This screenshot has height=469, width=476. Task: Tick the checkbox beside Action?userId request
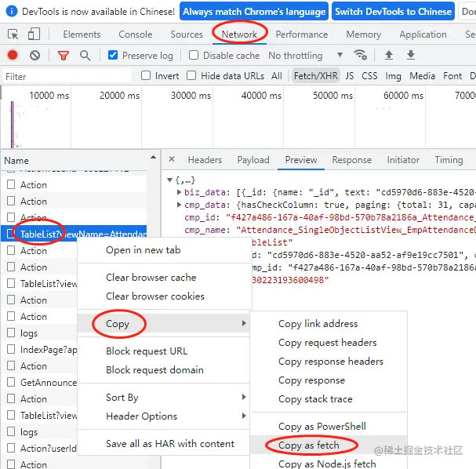coord(11,448)
